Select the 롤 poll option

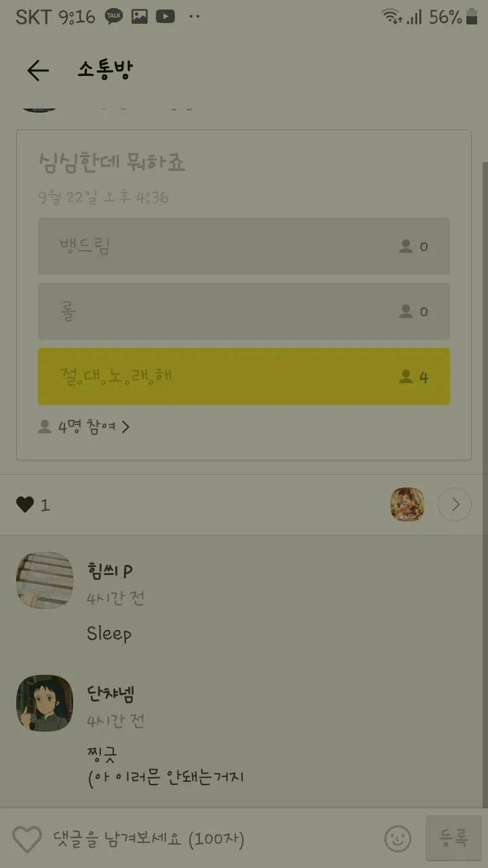tap(244, 311)
